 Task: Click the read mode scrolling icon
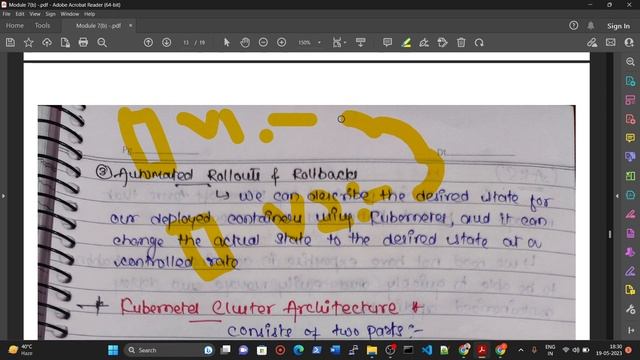point(360,42)
